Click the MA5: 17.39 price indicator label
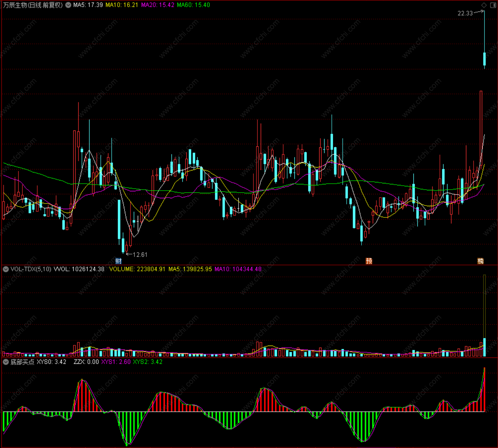 88,5
